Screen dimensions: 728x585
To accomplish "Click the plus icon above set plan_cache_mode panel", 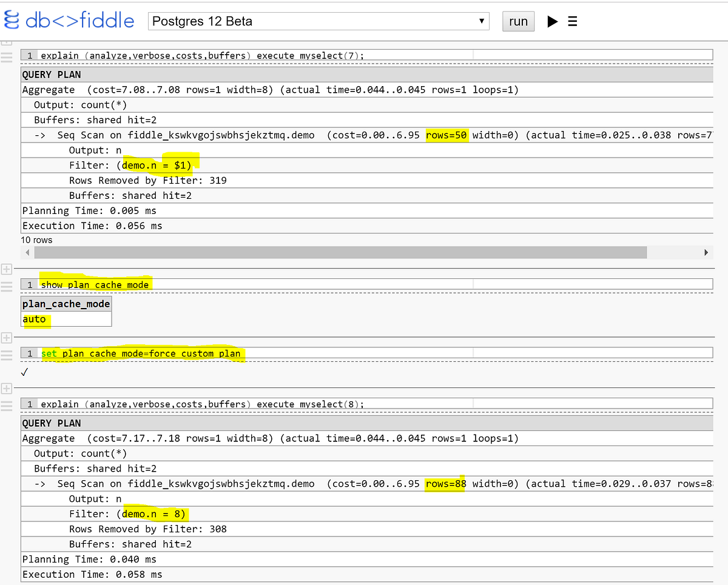I will pyautogui.click(x=7, y=338).
